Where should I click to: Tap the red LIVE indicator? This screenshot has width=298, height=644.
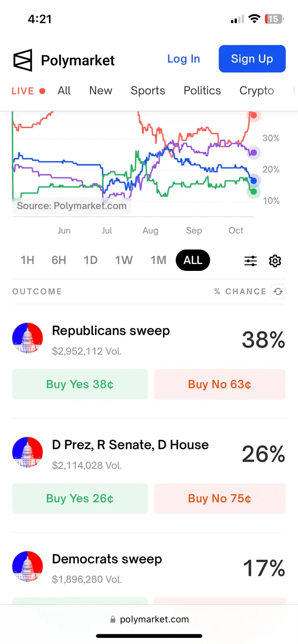(28, 91)
